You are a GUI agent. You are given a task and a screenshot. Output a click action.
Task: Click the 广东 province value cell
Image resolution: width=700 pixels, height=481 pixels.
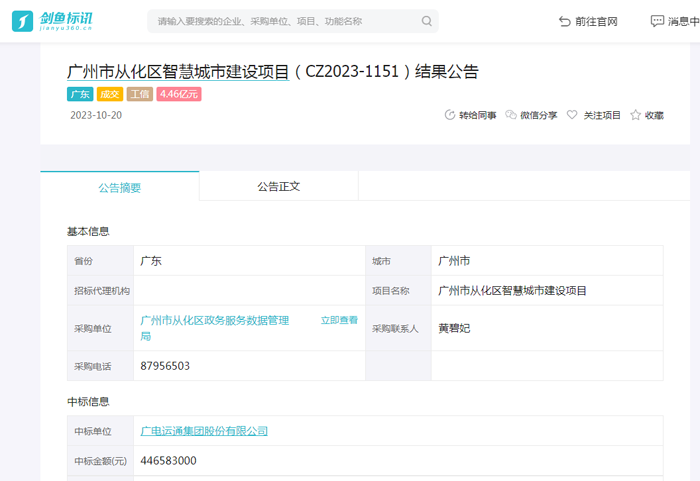coord(249,261)
